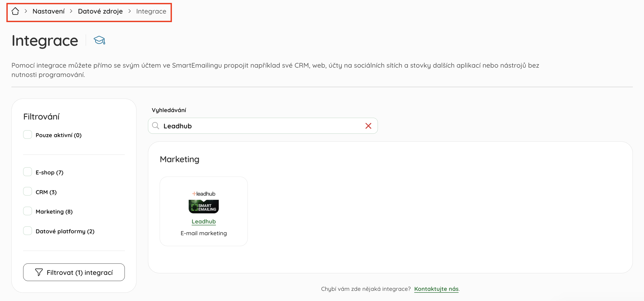
Task: Click the leadhub logo image
Action: (x=204, y=194)
